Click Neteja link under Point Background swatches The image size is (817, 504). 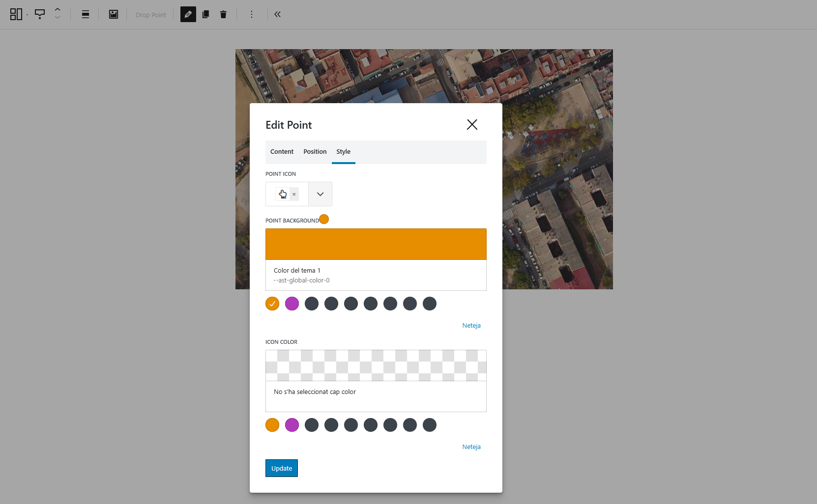click(471, 326)
